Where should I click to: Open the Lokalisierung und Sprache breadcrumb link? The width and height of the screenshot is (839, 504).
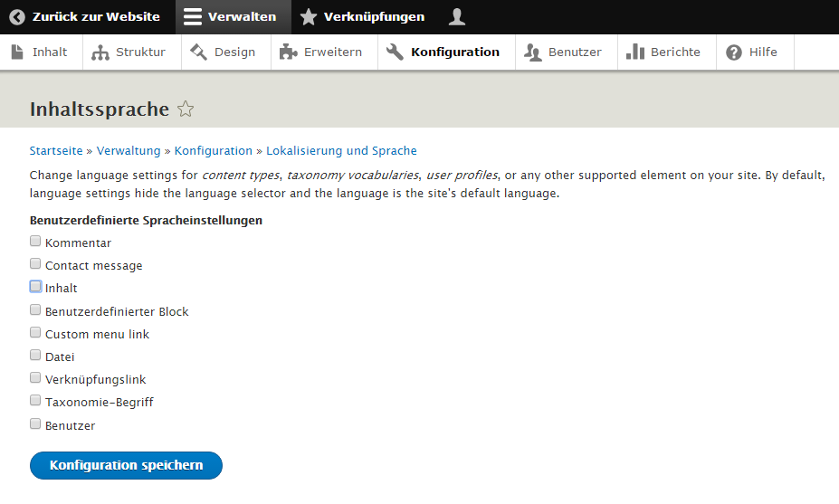pos(341,151)
